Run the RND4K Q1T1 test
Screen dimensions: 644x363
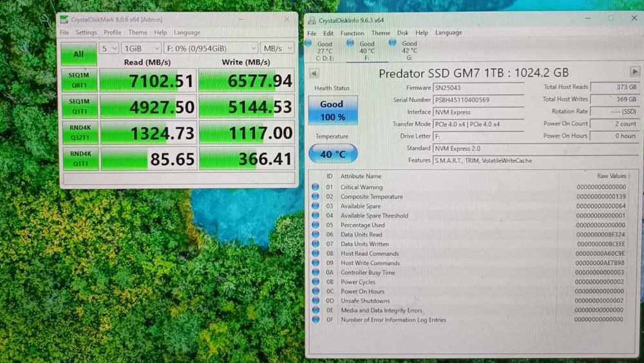(x=81, y=158)
